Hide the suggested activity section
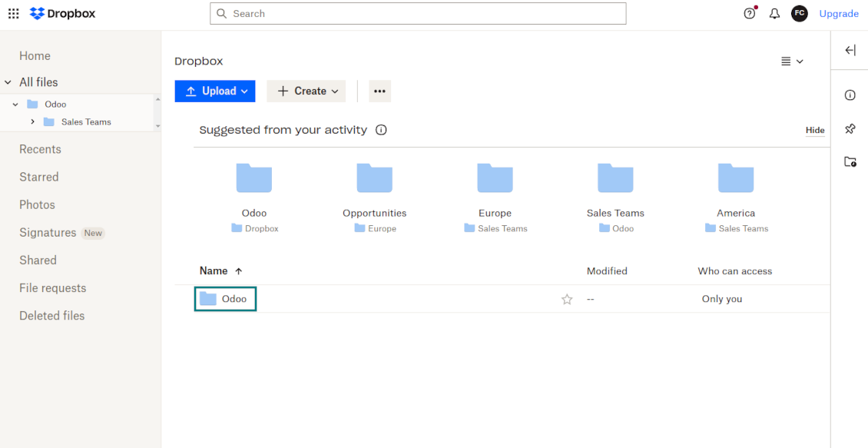868x448 pixels. pos(815,130)
